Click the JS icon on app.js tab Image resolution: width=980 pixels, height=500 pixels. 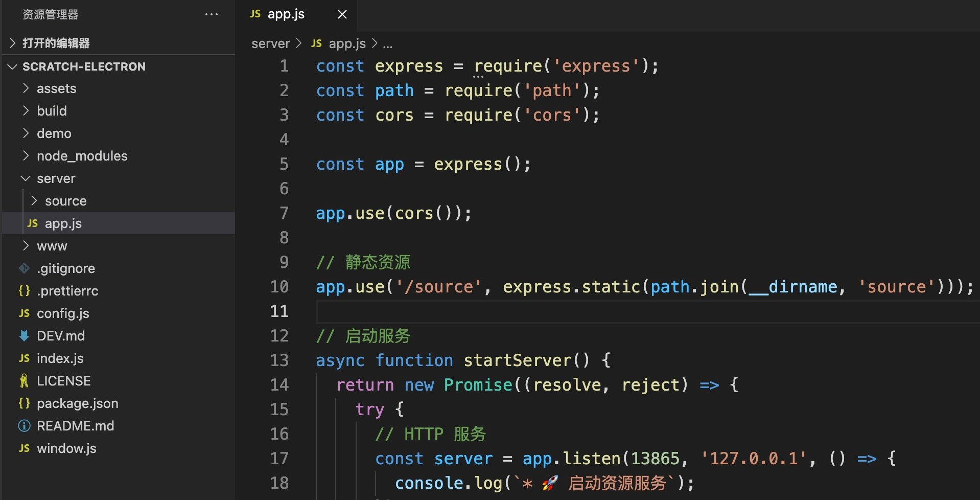pyautogui.click(x=255, y=14)
